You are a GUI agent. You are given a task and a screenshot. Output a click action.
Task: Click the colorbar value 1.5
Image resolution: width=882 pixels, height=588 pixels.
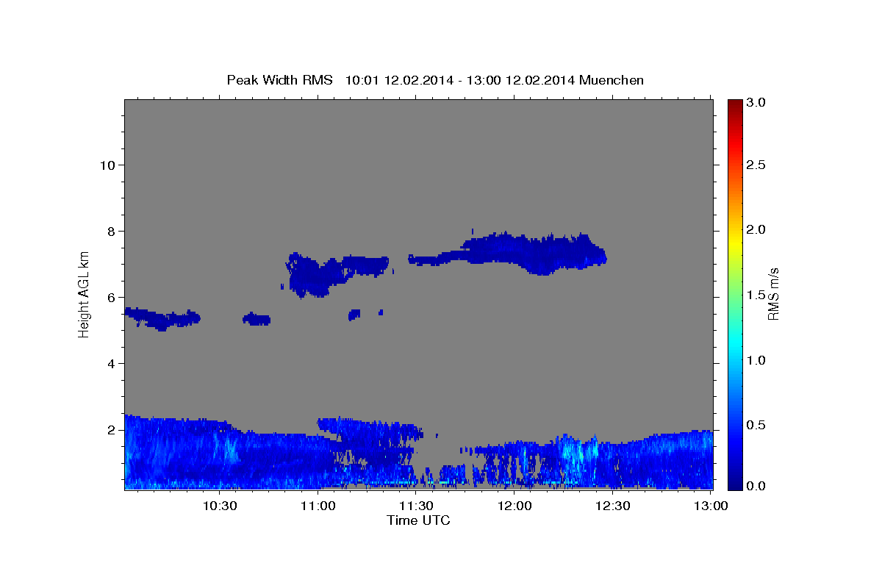757,295
